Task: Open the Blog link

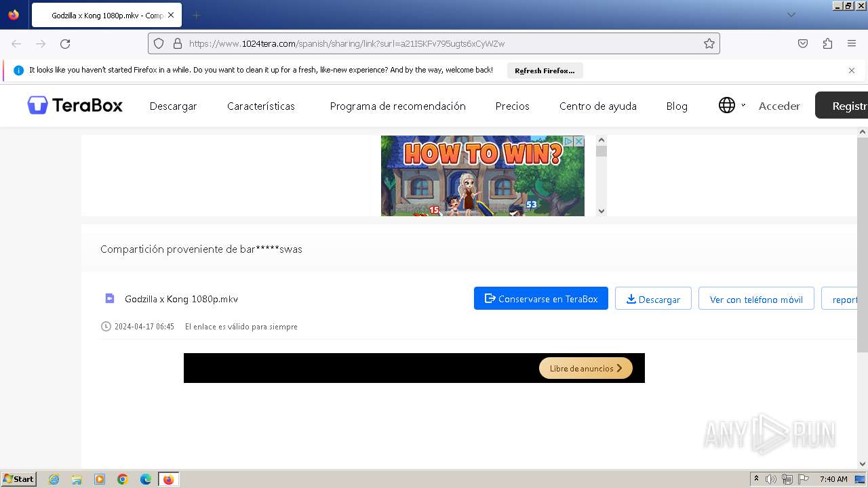Action: coord(677,106)
